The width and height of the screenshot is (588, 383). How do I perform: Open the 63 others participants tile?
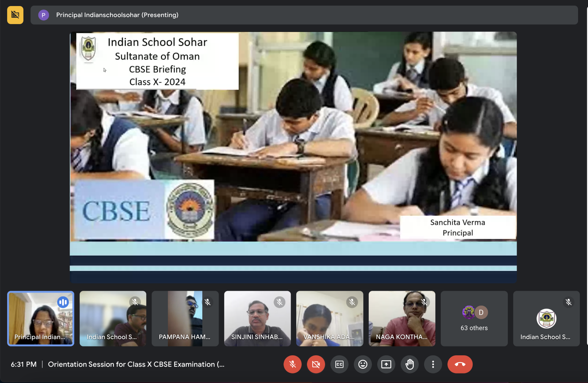474,318
